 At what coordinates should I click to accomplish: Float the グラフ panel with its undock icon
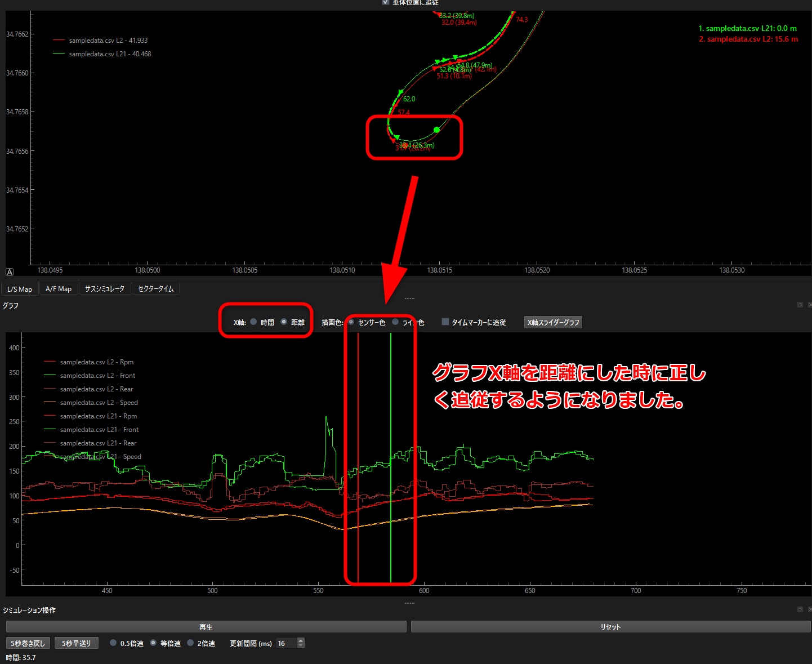800,305
